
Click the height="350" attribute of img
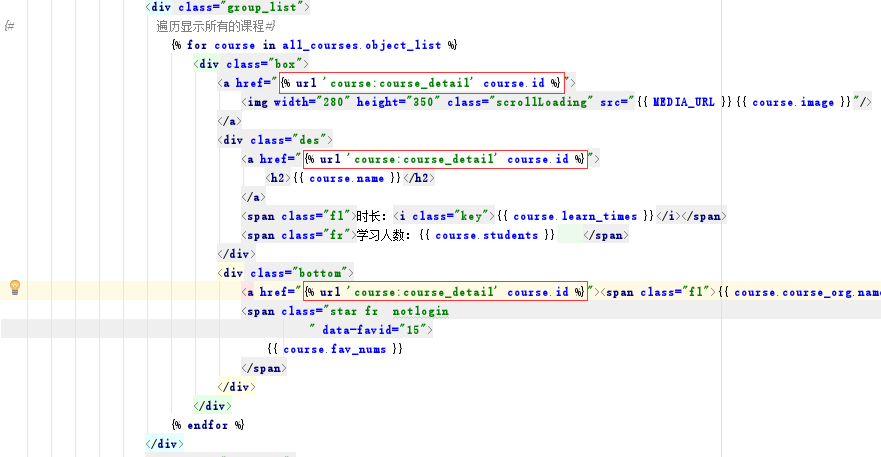click(398, 102)
